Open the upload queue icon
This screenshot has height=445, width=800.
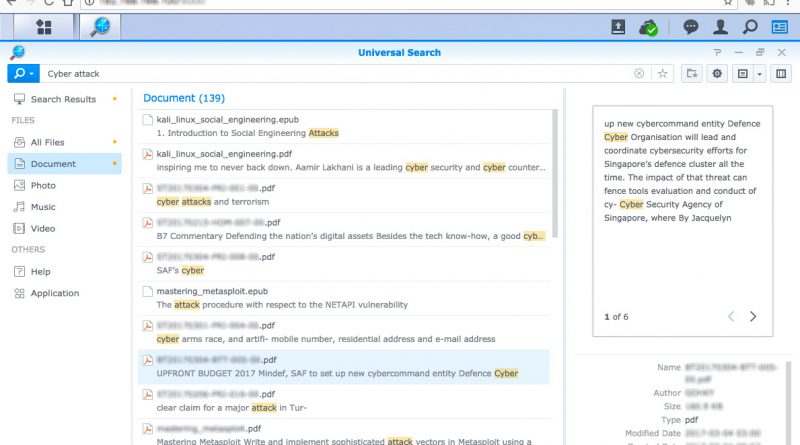click(x=619, y=27)
